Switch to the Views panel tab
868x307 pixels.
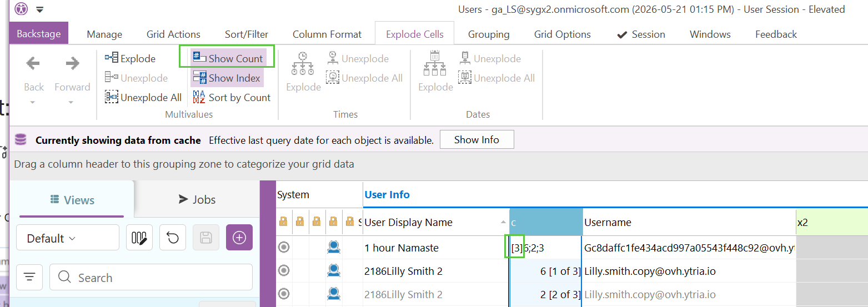pos(72,200)
